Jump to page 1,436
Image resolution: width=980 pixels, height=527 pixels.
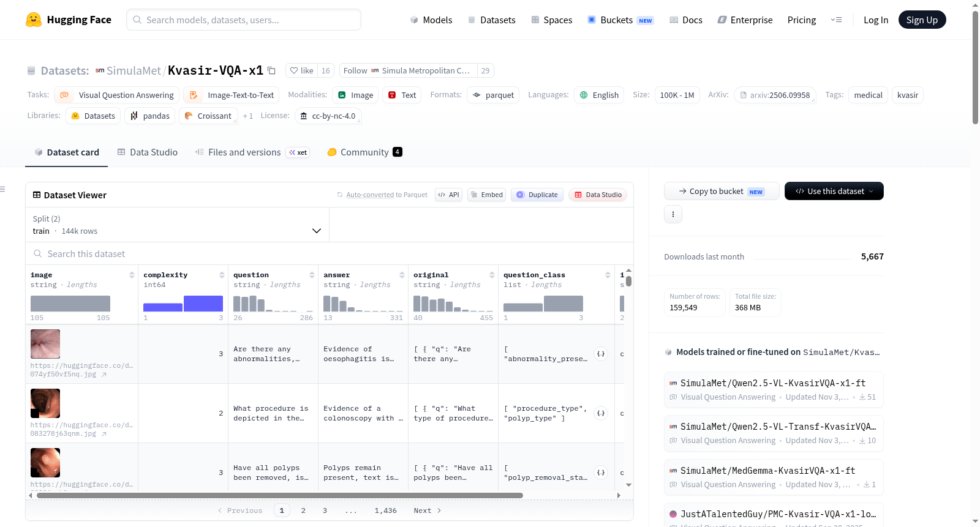(x=386, y=510)
